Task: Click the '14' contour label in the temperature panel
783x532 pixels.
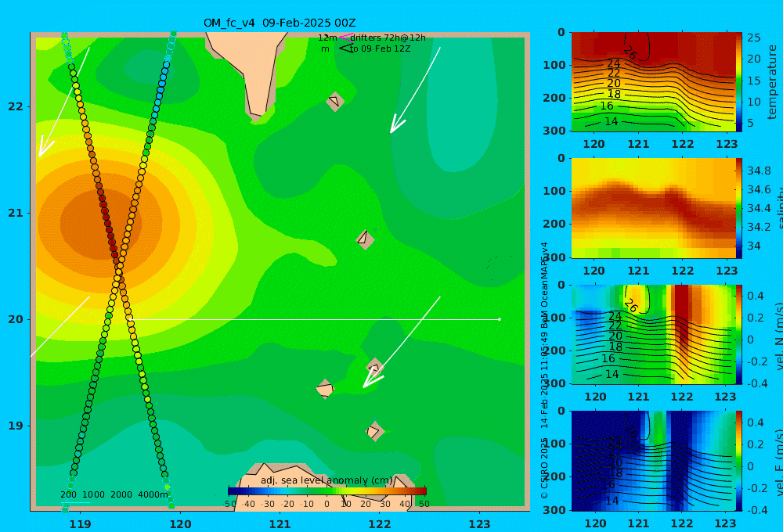Action: click(612, 121)
